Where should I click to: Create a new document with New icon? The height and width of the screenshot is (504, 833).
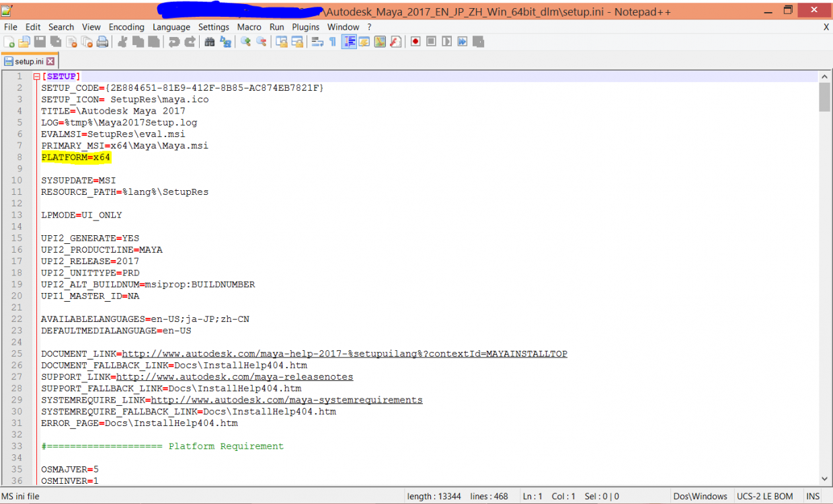(9, 42)
